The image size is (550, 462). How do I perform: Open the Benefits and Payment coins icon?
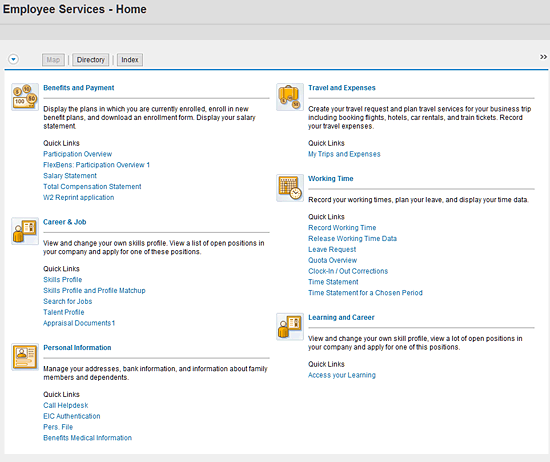(x=25, y=97)
